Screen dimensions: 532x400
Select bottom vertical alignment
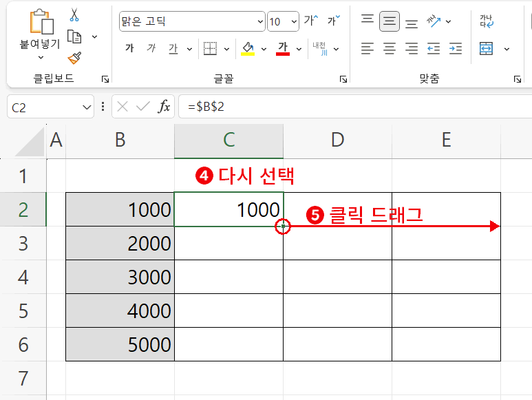(x=411, y=23)
